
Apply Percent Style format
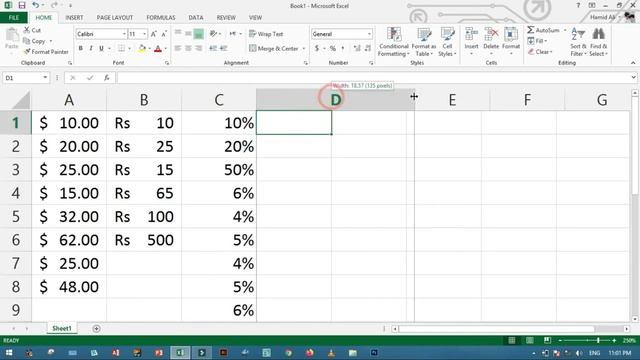(333, 49)
